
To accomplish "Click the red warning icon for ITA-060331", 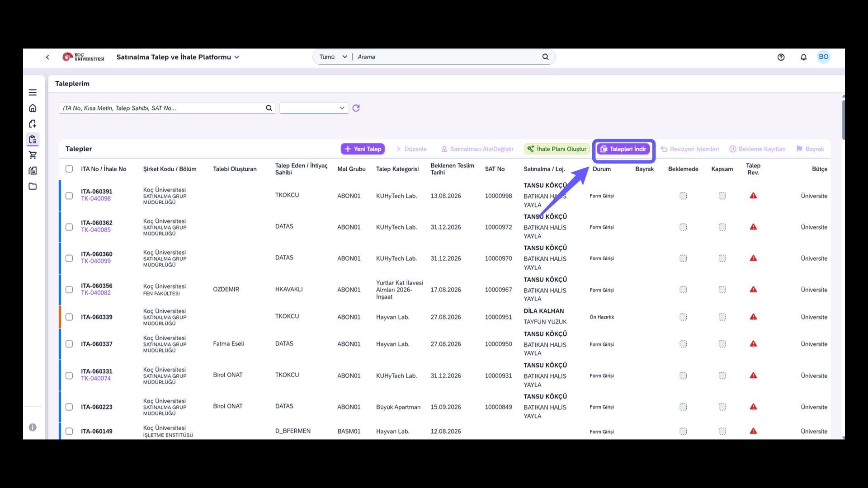I will [x=753, y=375].
